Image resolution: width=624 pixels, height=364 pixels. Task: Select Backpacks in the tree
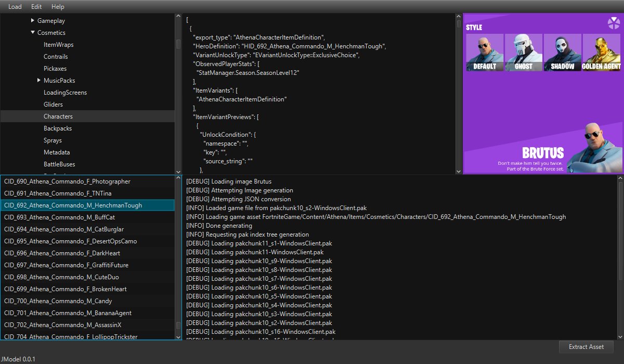coord(58,128)
